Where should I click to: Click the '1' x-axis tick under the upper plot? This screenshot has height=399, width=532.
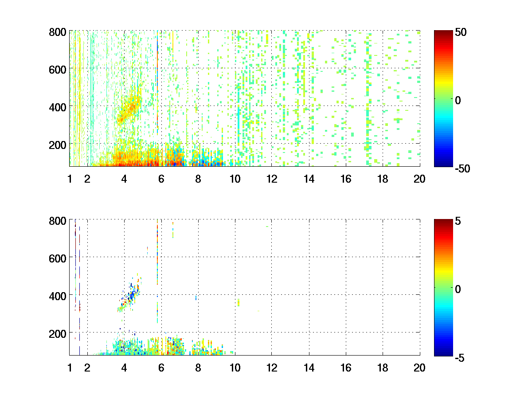70,179
